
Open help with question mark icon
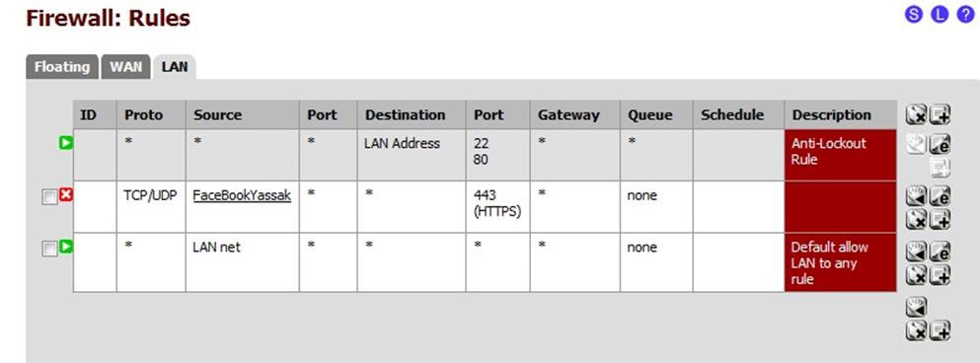965,15
